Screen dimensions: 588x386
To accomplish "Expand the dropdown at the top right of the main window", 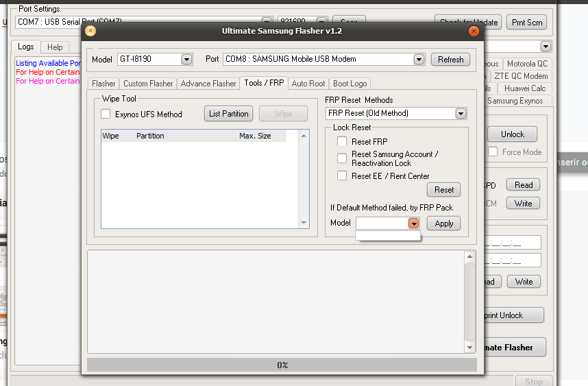I will [546, 47].
